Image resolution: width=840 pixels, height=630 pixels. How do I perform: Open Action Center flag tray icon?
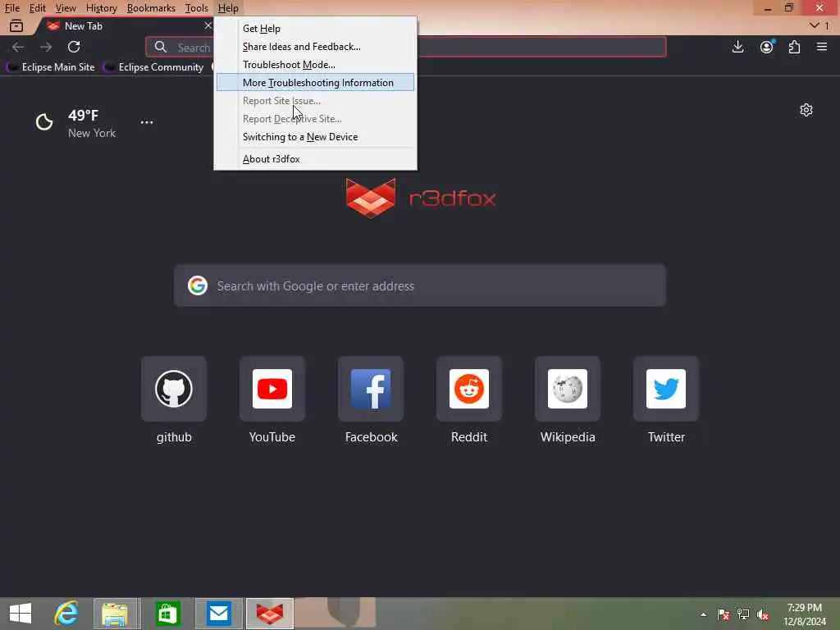coord(724,614)
